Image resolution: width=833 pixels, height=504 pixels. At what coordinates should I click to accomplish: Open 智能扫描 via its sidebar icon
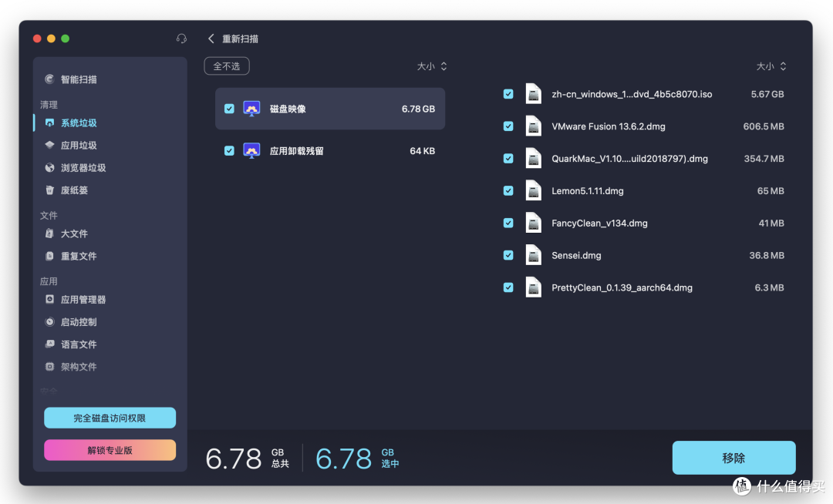coord(49,79)
